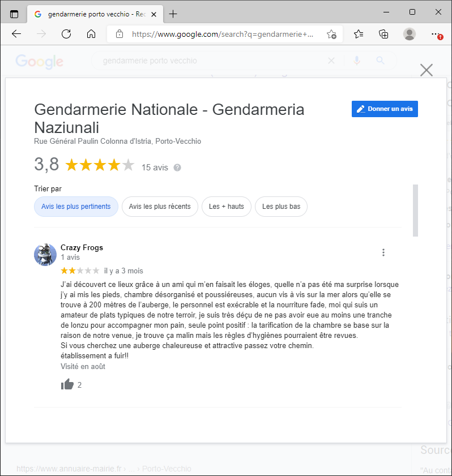Sort reviews by Les plus bas

281,207
